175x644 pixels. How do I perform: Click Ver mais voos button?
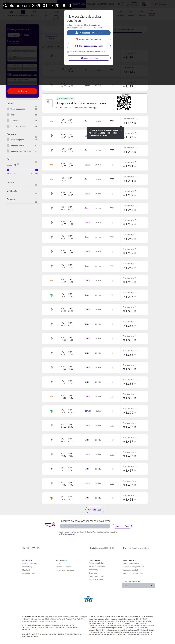coord(95,509)
